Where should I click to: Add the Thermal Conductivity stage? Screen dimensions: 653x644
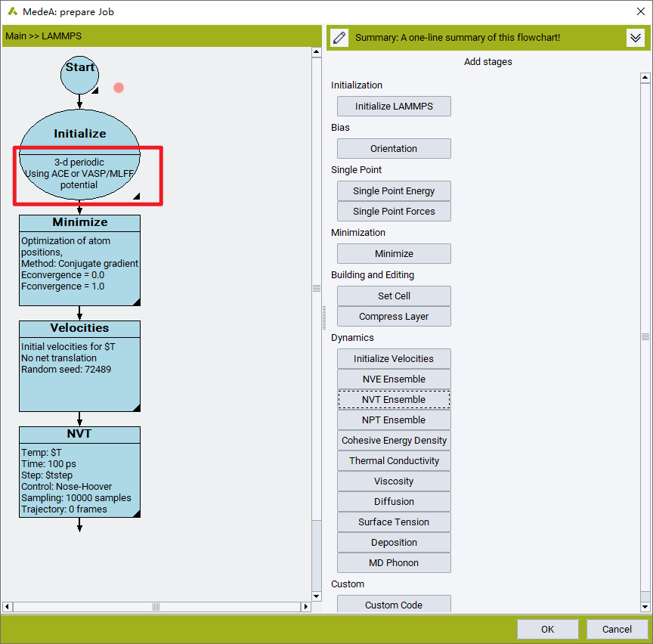point(394,460)
